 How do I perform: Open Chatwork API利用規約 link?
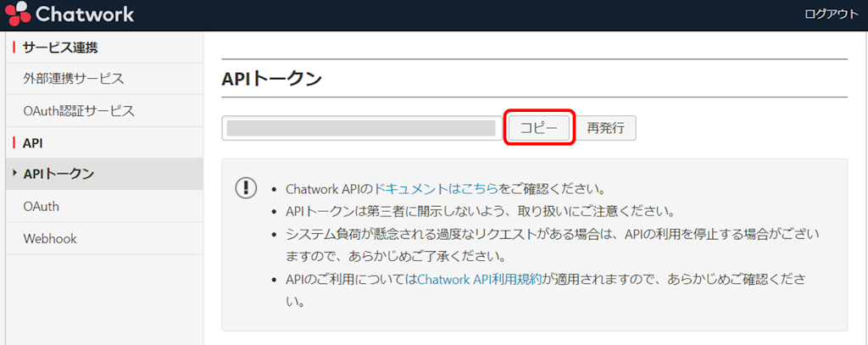[x=479, y=280]
